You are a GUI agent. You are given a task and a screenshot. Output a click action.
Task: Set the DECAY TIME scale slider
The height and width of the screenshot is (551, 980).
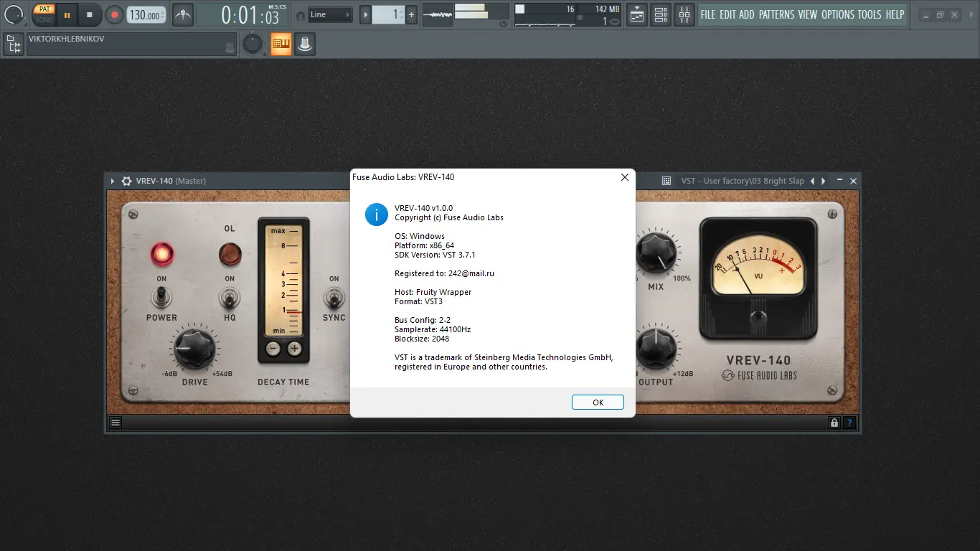click(284, 281)
